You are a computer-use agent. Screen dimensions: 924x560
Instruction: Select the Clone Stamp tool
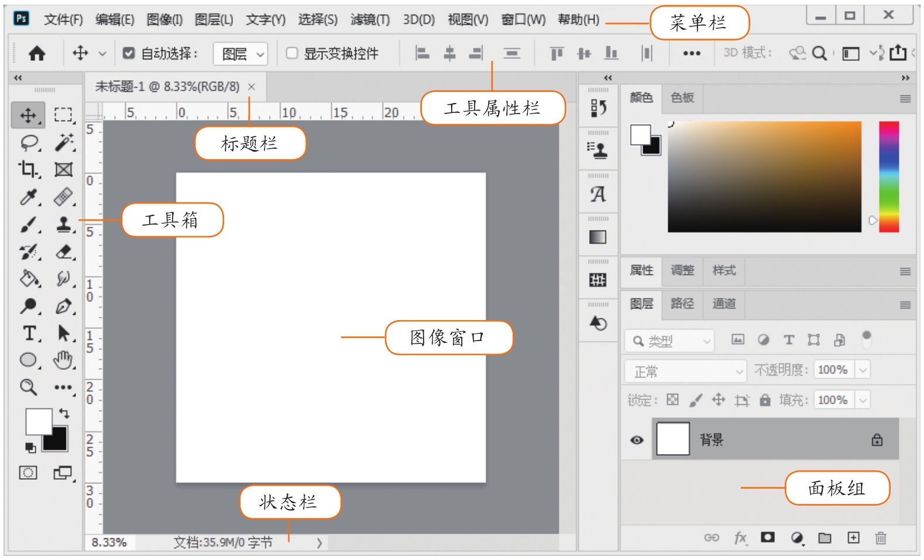(64, 224)
